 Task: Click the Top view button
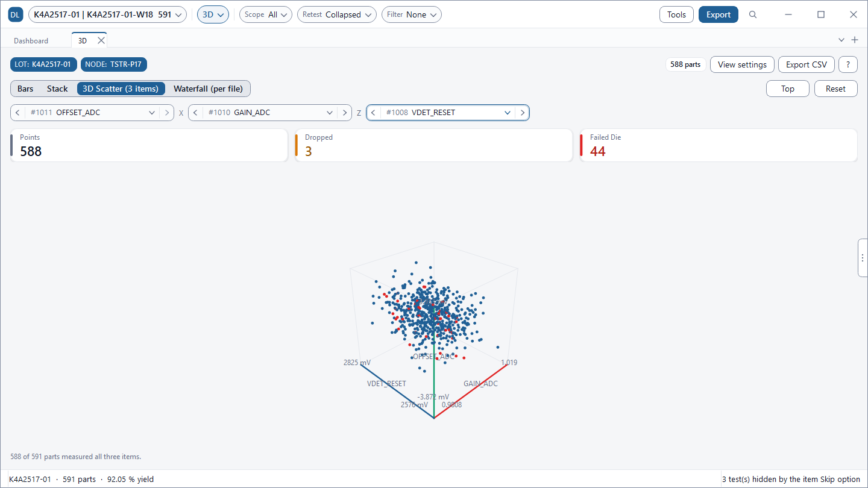pyautogui.click(x=788, y=89)
